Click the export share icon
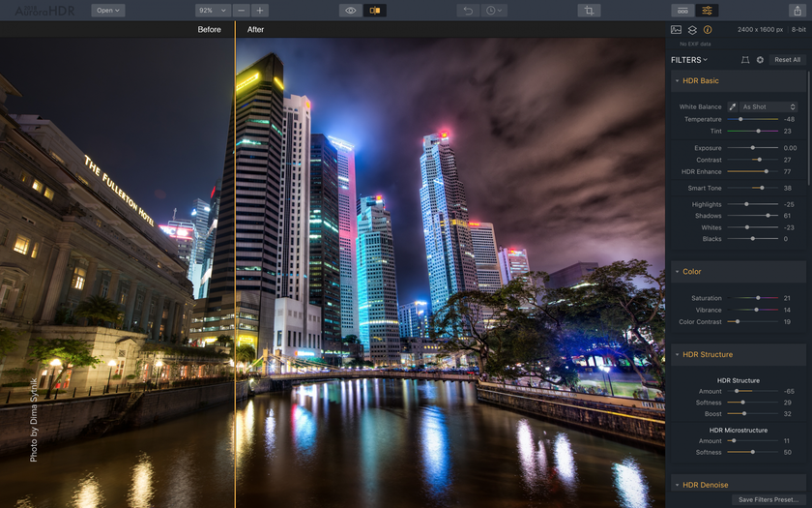 point(797,11)
